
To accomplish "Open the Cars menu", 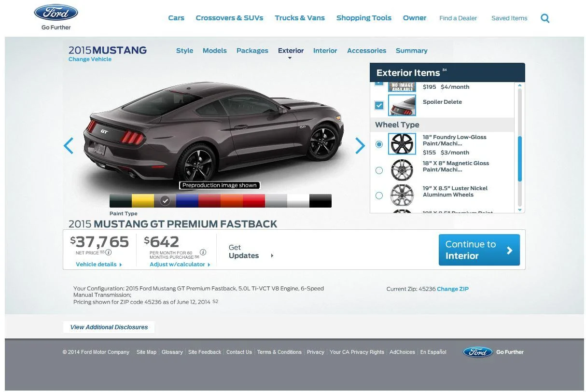I will 176,18.
